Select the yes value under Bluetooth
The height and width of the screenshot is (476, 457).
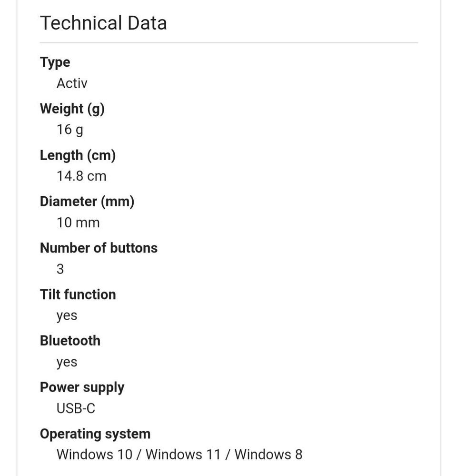click(x=67, y=362)
